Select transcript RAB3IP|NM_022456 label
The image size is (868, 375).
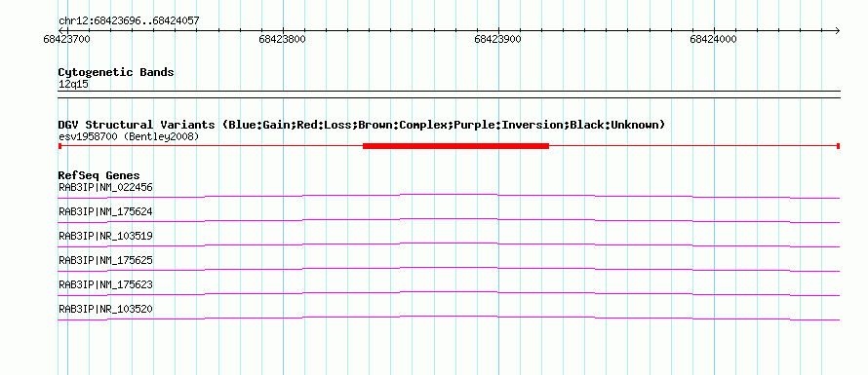(105, 187)
